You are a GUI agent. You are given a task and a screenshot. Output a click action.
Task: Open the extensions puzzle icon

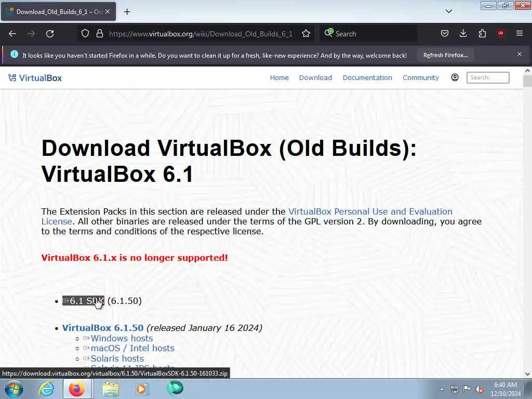pos(482,33)
